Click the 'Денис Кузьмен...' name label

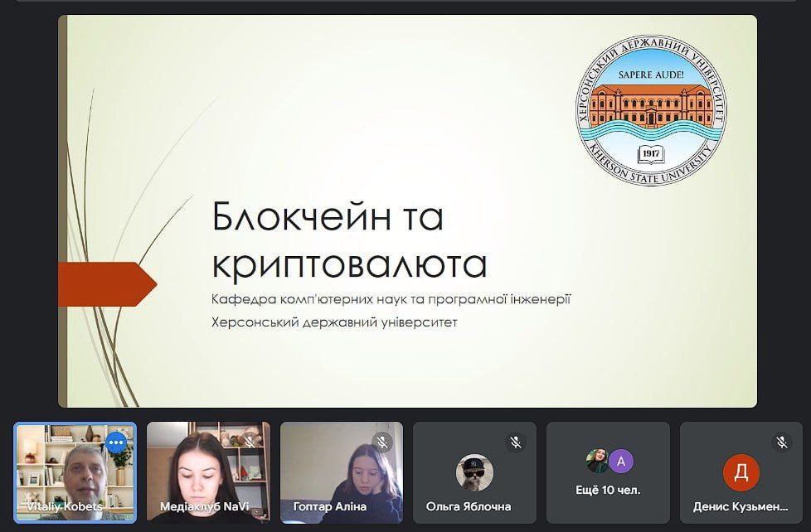[x=741, y=506]
